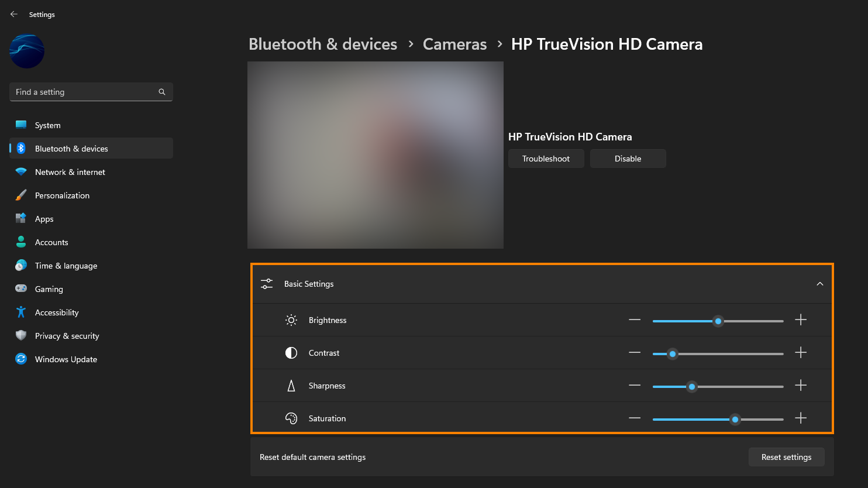Image resolution: width=868 pixels, height=488 pixels.
Task: Click the Sharpness slider handle
Action: pyautogui.click(x=692, y=386)
